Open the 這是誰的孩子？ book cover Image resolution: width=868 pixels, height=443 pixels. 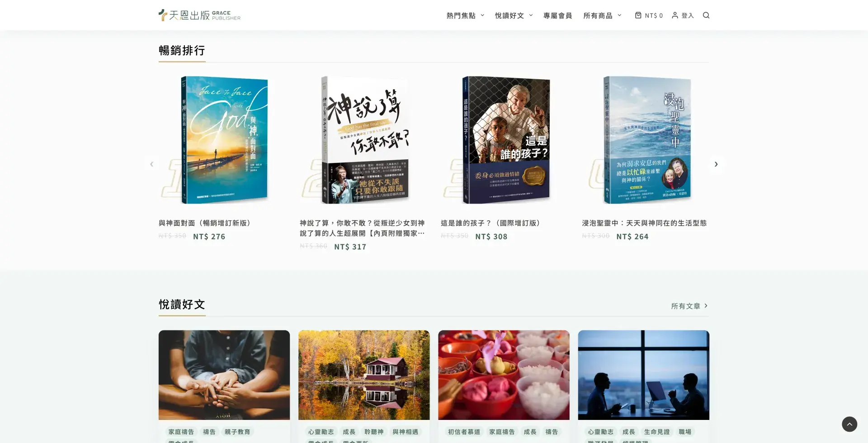506,140
